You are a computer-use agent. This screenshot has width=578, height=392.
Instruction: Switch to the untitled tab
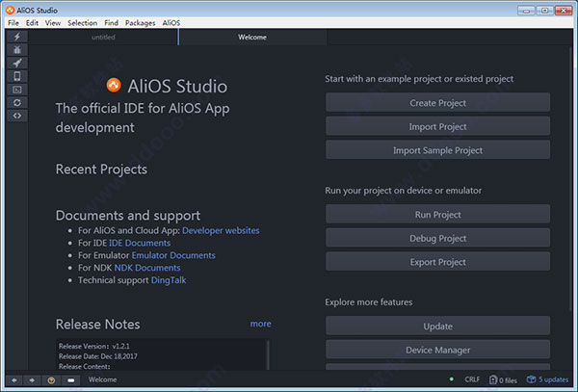tap(103, 38)
